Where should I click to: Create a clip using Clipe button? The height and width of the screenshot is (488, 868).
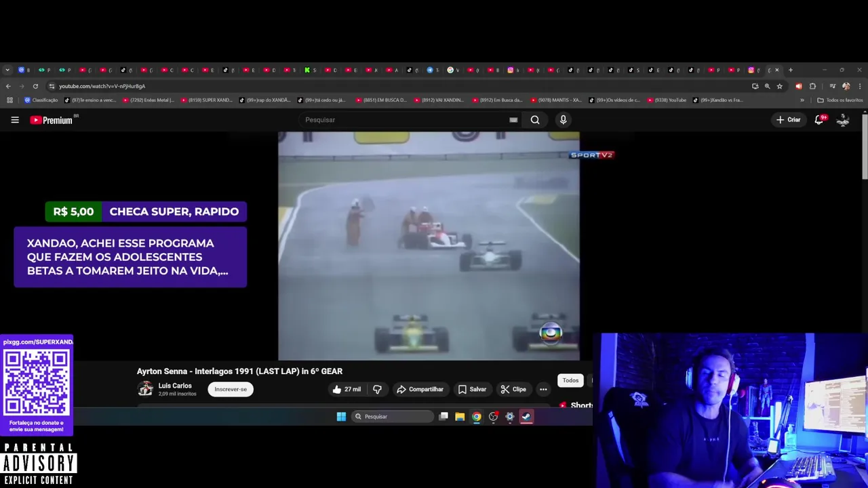(513, 389)
